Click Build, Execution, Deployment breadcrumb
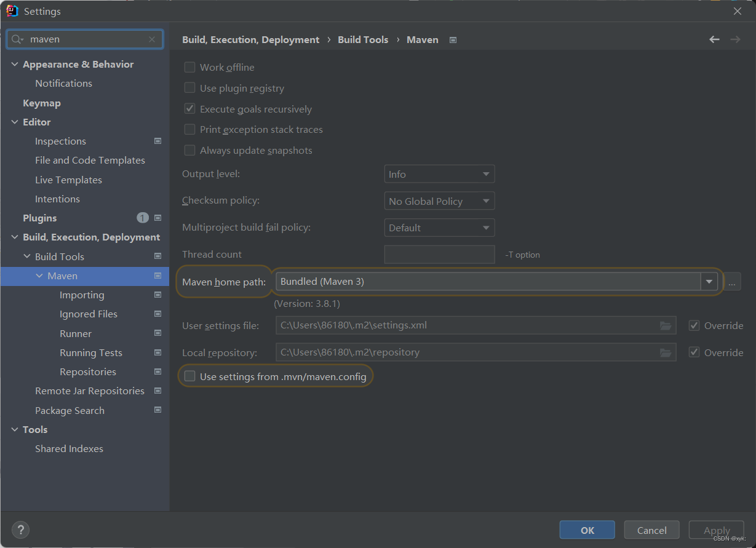This screenshot has width=756, height=548. pyautogui.click(x=251, y=40)
